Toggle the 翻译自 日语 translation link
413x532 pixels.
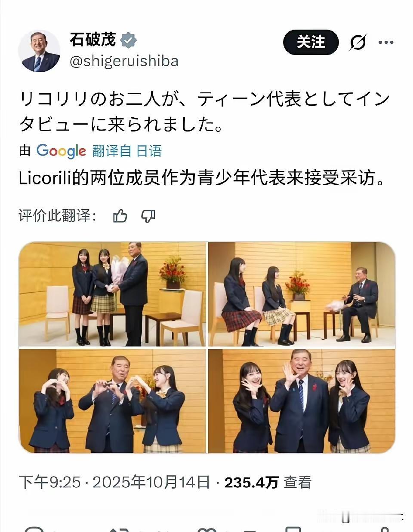coord(127,151)
